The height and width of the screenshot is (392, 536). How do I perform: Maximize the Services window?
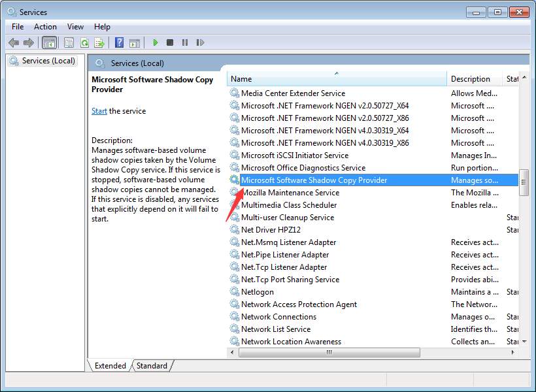pyautogui.click(x=497, y=12)
